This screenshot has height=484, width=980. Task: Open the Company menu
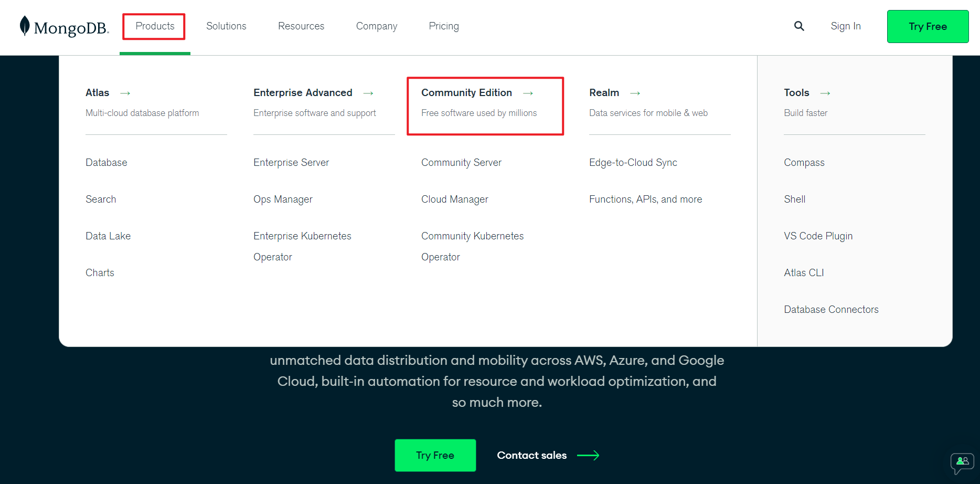(377, 26)
